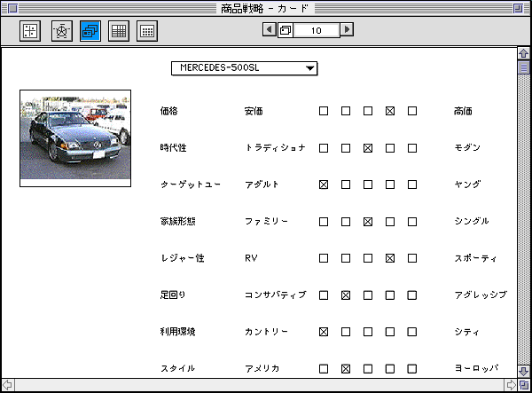The image size is (532, 393).
Task: Uncheck the third box in 時代性 row
Action: coord(368,148)
